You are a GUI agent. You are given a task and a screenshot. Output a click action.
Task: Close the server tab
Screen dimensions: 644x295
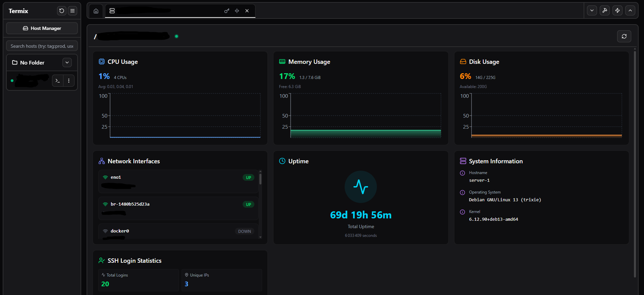point(247,11)
